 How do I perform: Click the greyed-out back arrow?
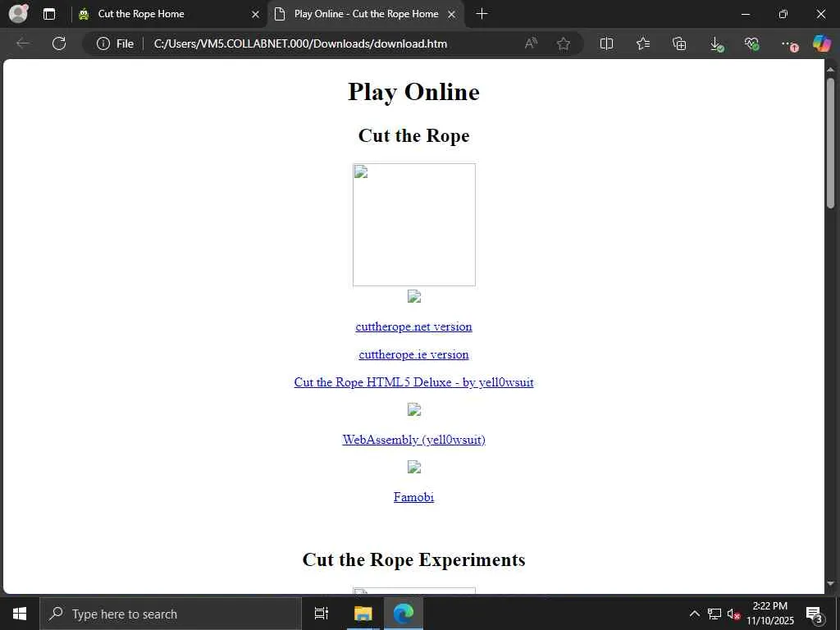pos(23,43)
